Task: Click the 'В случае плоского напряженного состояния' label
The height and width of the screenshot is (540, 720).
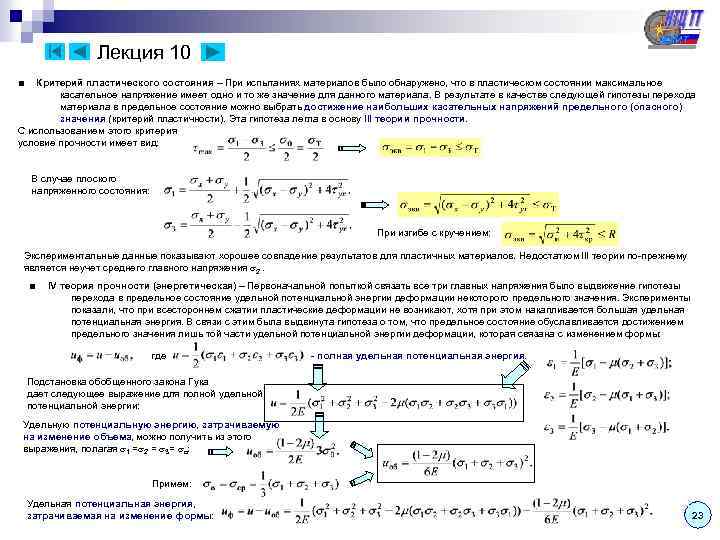Action: tap(90, 185)
